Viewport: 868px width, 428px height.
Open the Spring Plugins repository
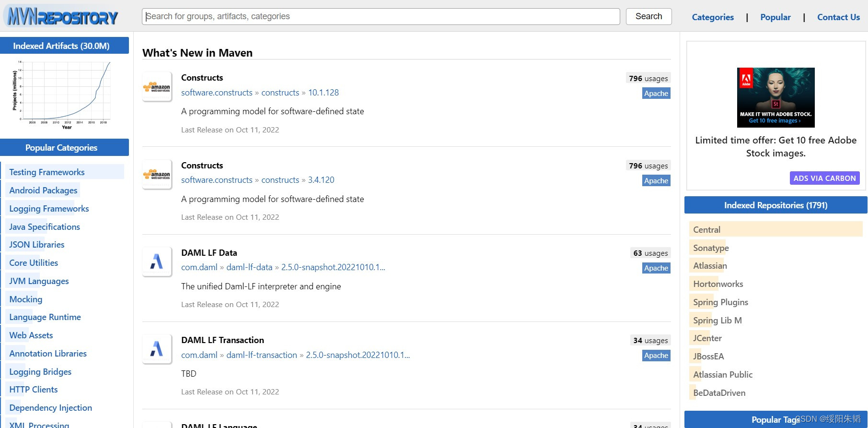(720, 302)
